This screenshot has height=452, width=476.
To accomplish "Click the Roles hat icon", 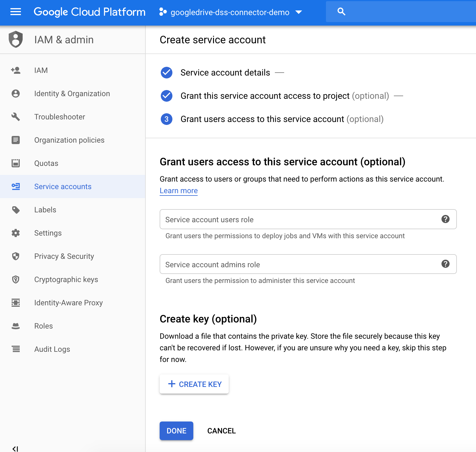I will [x=16, y=326].
